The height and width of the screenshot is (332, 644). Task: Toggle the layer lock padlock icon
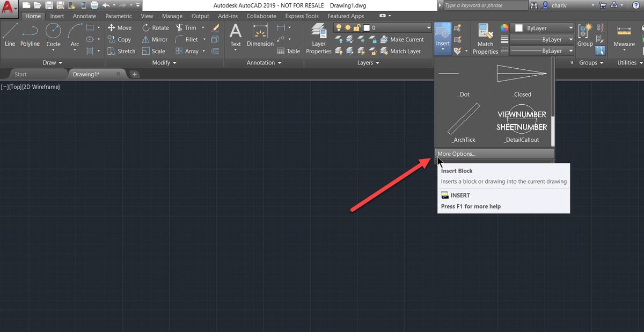click(x=357, y=27)
